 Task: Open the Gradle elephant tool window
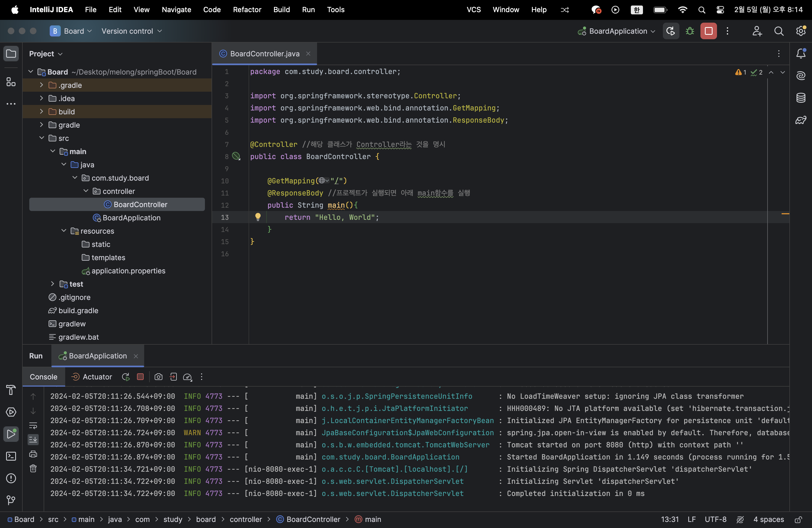click(801, 120)
